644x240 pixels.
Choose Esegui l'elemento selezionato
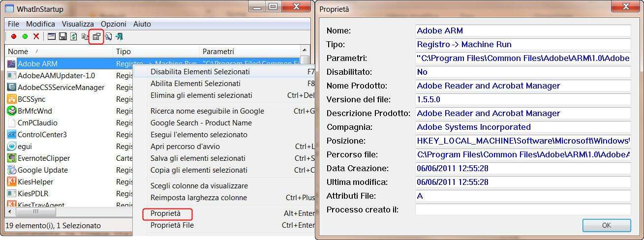click(x=225, y=134)
